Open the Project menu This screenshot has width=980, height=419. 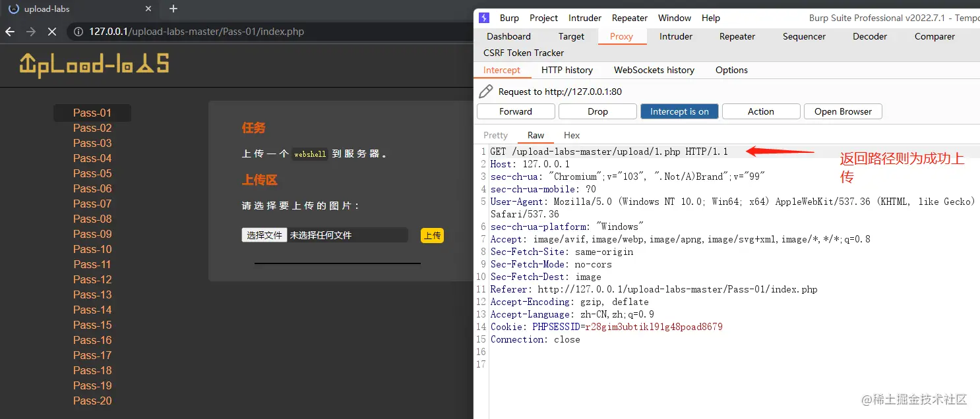tap(543, 18)
